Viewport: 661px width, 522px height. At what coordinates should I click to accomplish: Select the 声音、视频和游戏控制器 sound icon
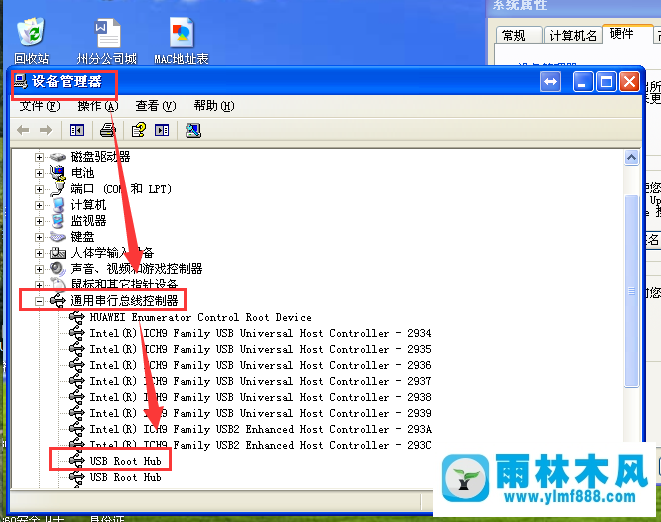click(x=58, y=269)
